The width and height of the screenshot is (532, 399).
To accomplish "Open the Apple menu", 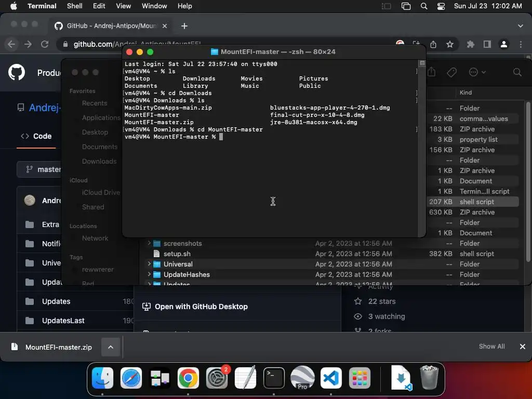I will [14, 6].
